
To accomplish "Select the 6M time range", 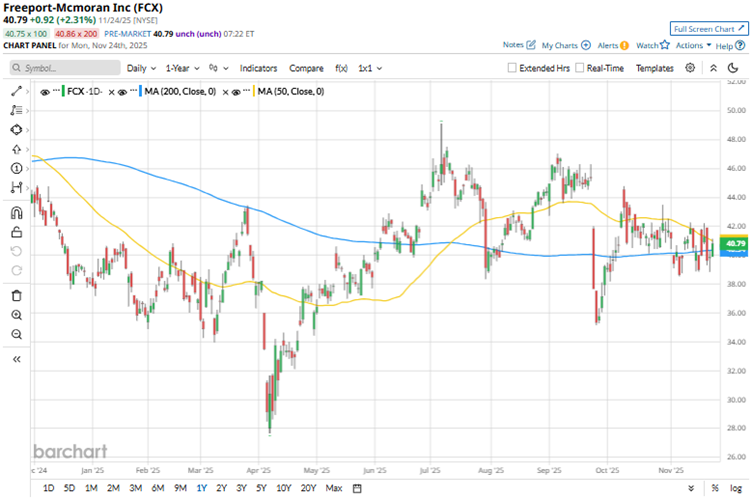I will 158,488.
